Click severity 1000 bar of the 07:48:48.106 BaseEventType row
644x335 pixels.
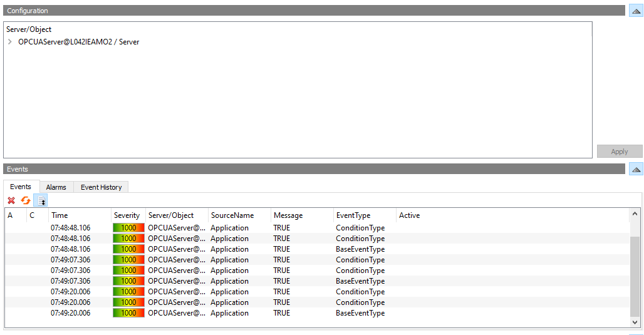128,249
